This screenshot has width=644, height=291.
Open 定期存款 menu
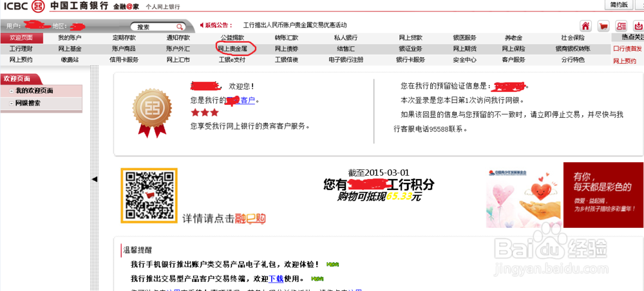click(x=124, y=38)
